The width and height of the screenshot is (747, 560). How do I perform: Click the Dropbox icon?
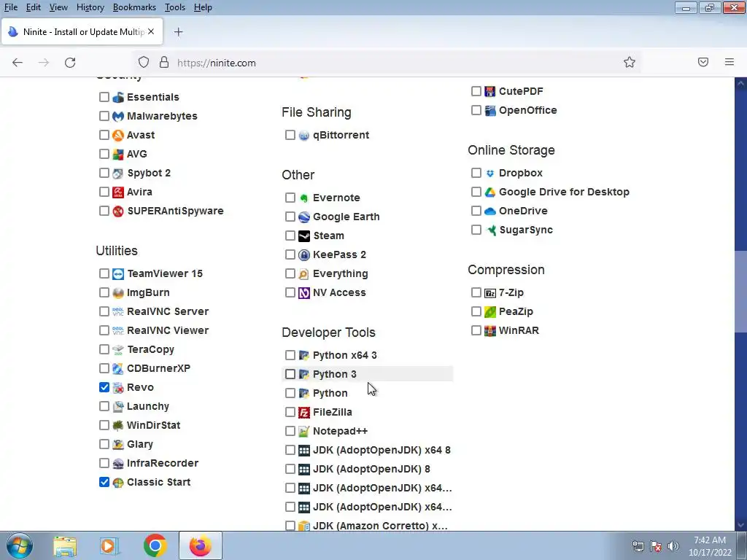click(489, 174)
